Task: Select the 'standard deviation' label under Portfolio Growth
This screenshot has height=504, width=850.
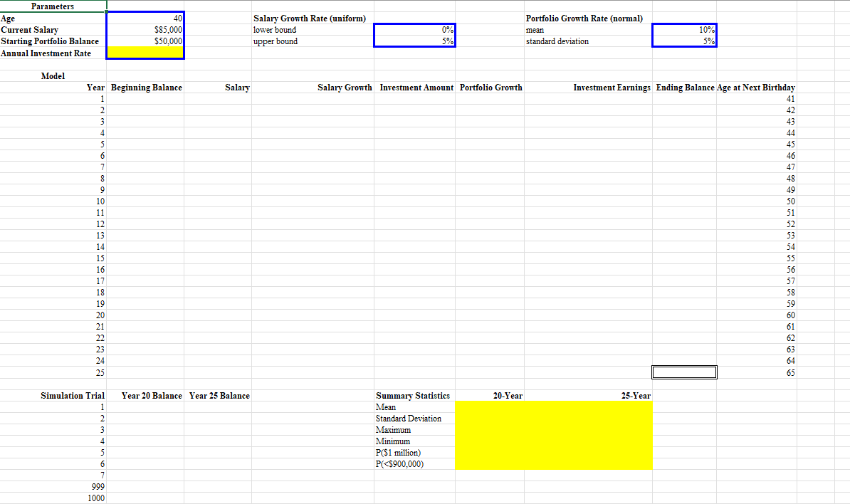Action: tap(557, 41)
